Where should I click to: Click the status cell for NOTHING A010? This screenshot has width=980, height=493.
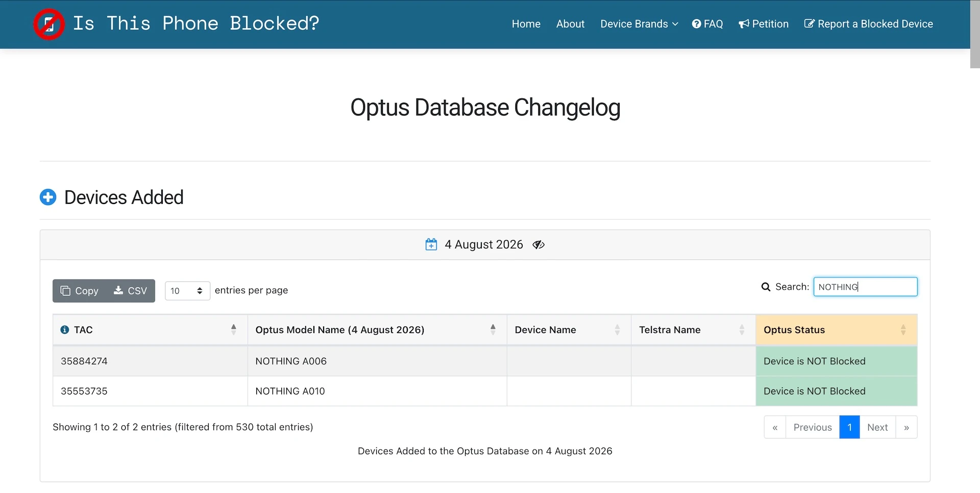coord(837,391)
